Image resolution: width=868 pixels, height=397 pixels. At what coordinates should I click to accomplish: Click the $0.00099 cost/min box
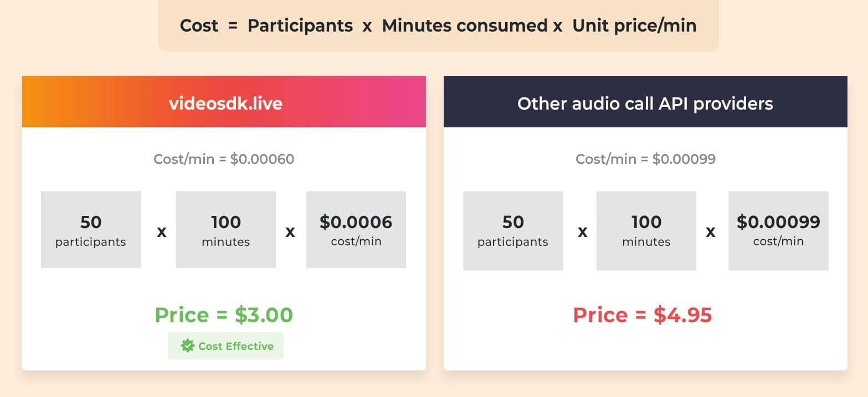(x=778, y=231)
